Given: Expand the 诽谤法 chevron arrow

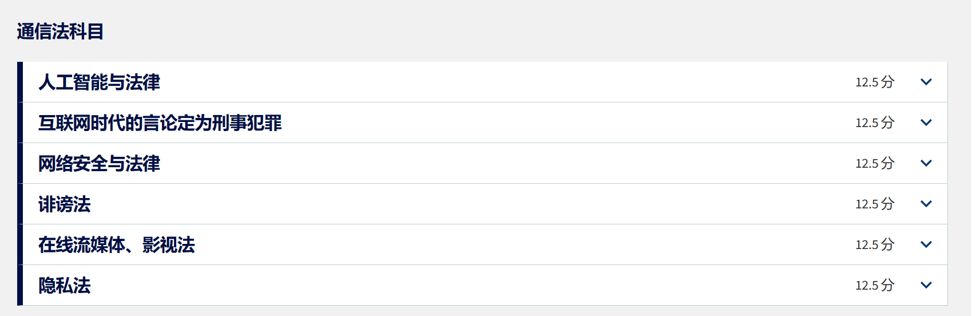Looking at the screenshot, I should pos(926,204).
